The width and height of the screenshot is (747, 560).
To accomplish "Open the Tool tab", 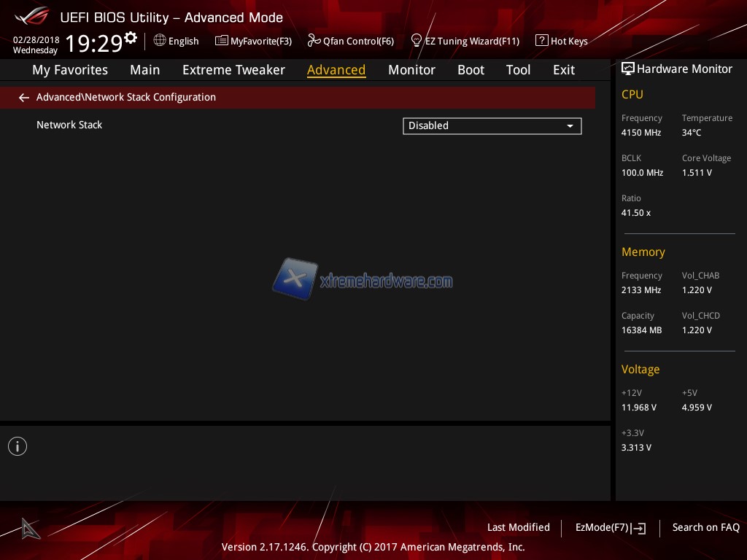I will point(518,70).
